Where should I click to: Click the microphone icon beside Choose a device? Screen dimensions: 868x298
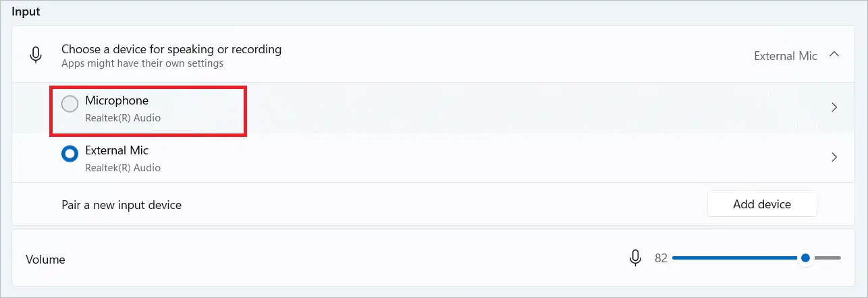[36, 56]
